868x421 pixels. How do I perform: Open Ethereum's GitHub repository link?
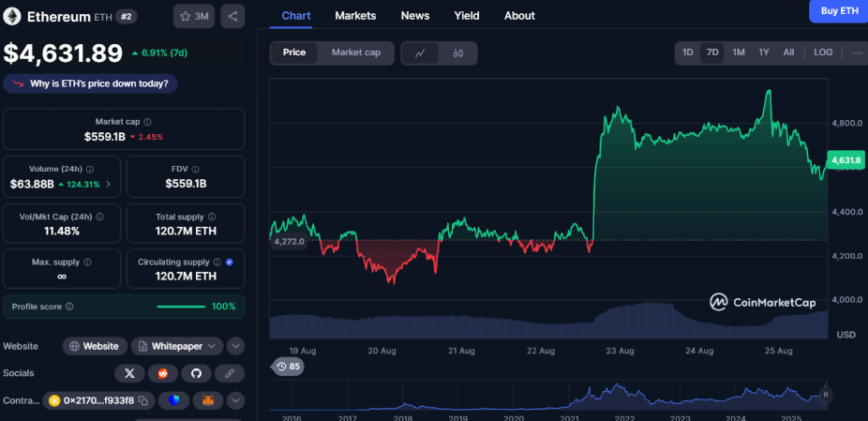tap(196, 373)
